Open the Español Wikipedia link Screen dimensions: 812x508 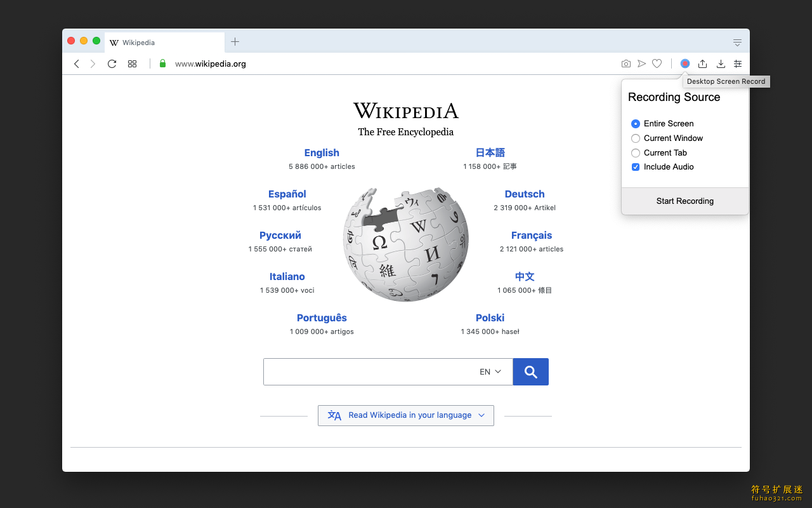(287, 194)
